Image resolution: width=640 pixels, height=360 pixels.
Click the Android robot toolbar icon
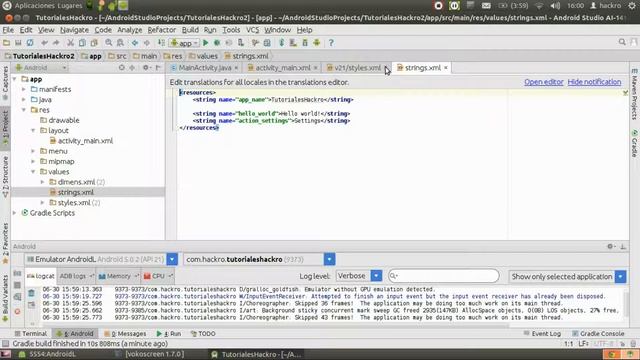pyautogui.click(x=317, y=42)
